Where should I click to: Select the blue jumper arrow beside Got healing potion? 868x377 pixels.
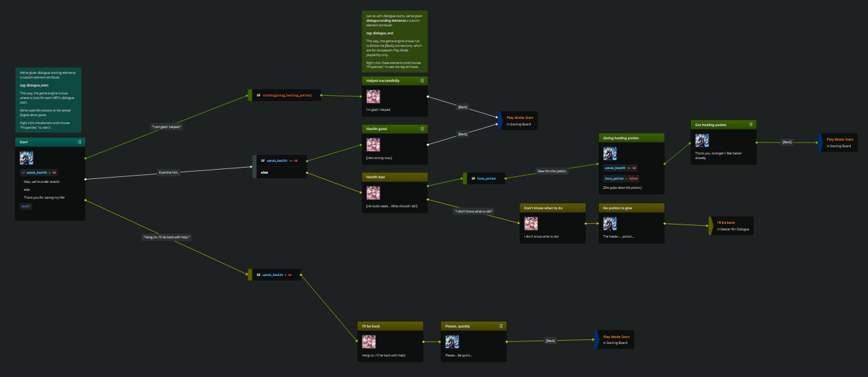[820, 142]
